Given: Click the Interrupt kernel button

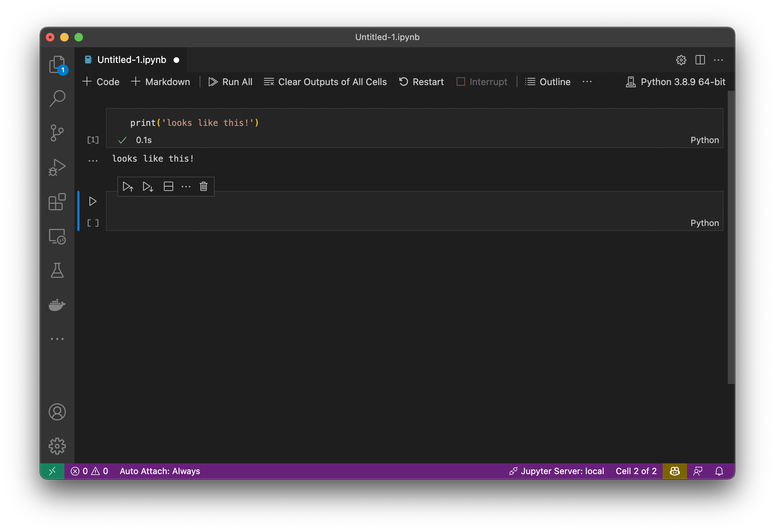Looking at the screenshot, I should pos(482,82).
